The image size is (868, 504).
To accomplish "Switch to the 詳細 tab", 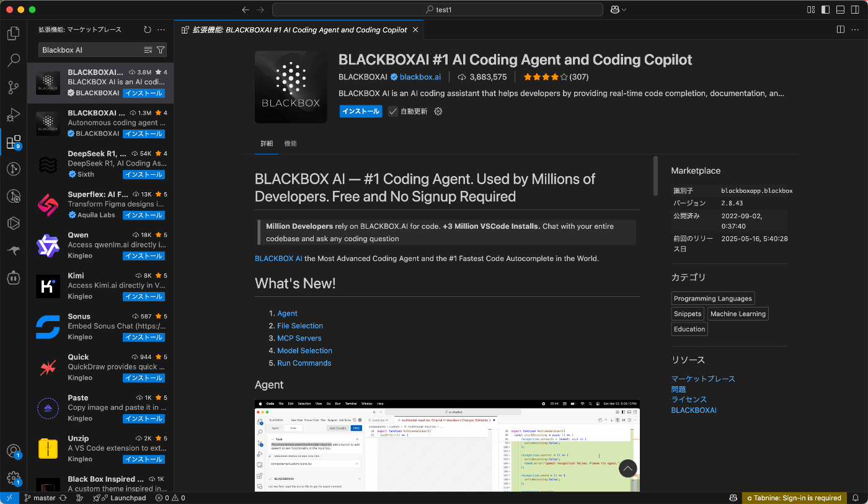I will click(x=267, y=143).
